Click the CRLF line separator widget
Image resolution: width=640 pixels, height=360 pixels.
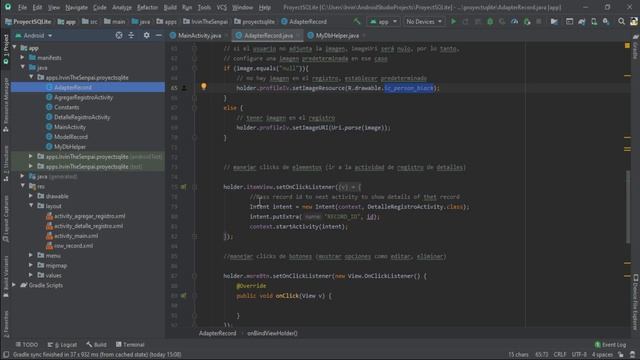(x=560, y=355)
